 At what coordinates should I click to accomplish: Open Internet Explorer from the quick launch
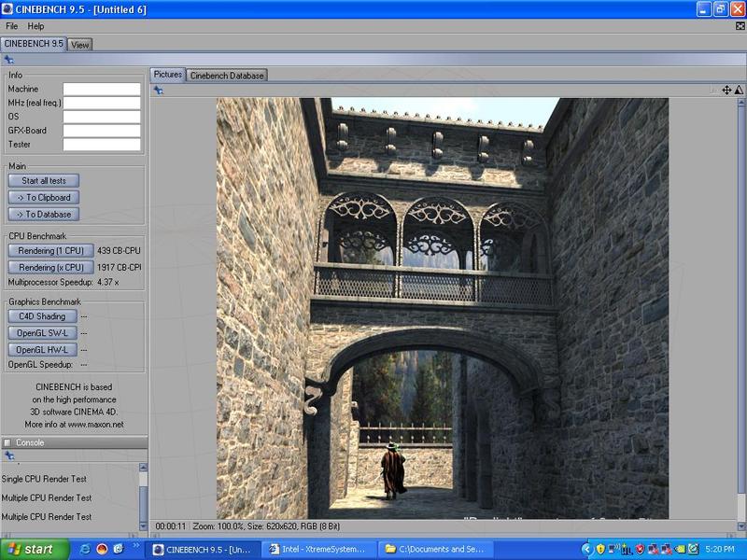point(86,549)
